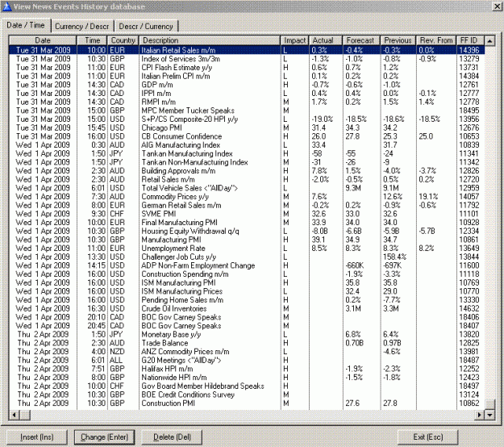Screen dimensions: 504x447
Task: Select the German Retail Sales m/m row
Action: pos(247,205)
